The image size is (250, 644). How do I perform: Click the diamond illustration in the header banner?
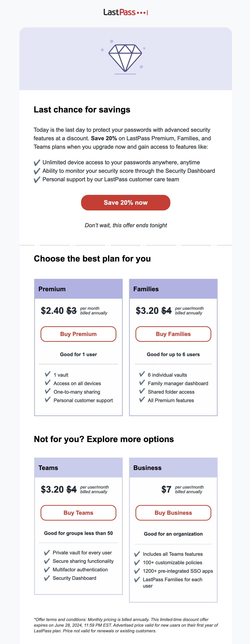tap(125, 58)
